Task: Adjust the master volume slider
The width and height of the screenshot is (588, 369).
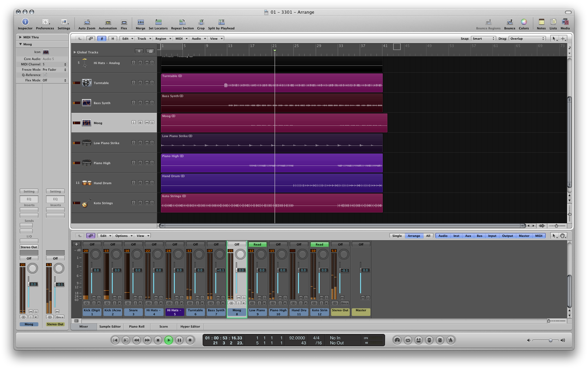Action: pyautogui.click(x=546, y=340)
